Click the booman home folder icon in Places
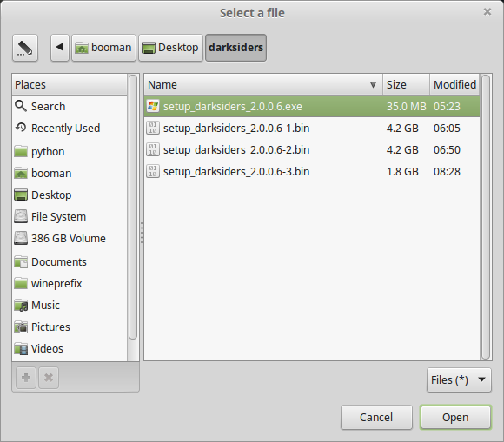This screenshot has height=442, width=504. [21, 173]
